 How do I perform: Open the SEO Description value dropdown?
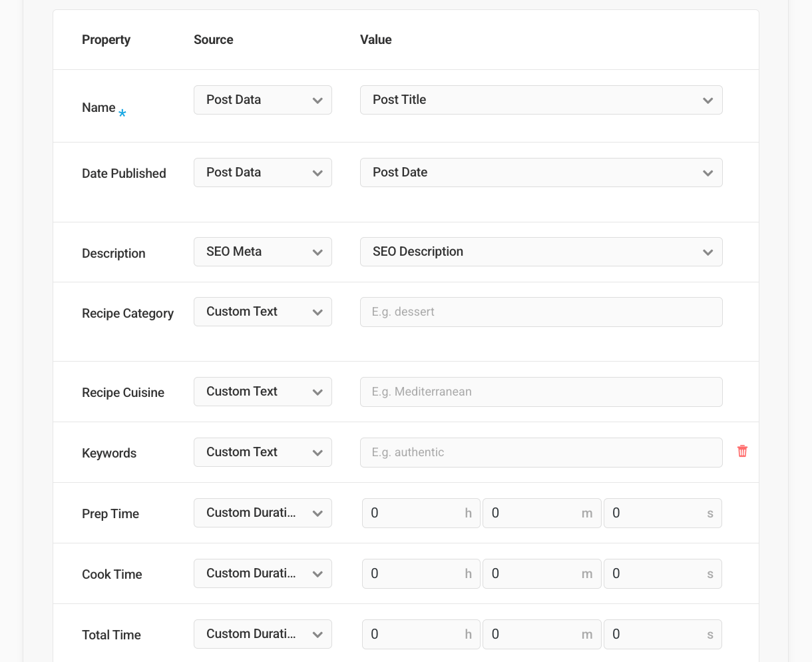(x=541, y=251)
